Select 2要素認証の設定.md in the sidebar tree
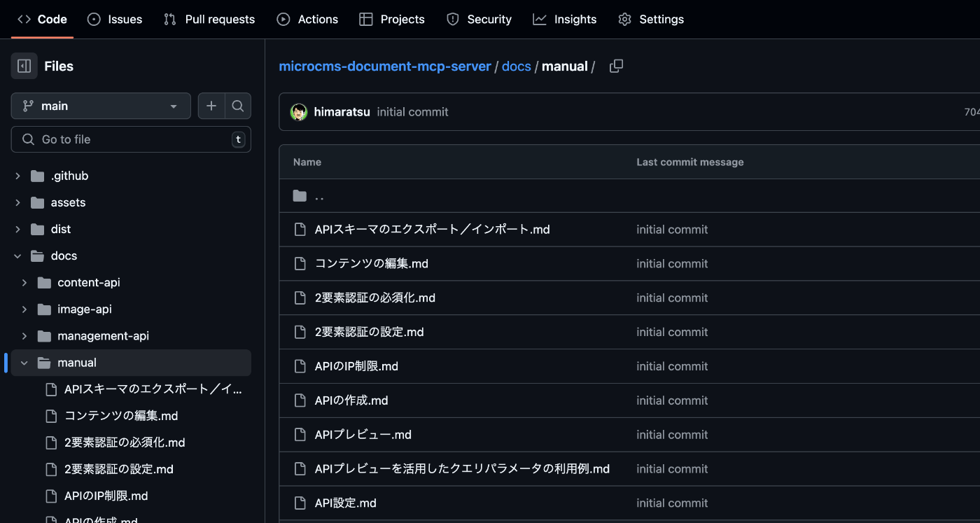 coord(118,469)
